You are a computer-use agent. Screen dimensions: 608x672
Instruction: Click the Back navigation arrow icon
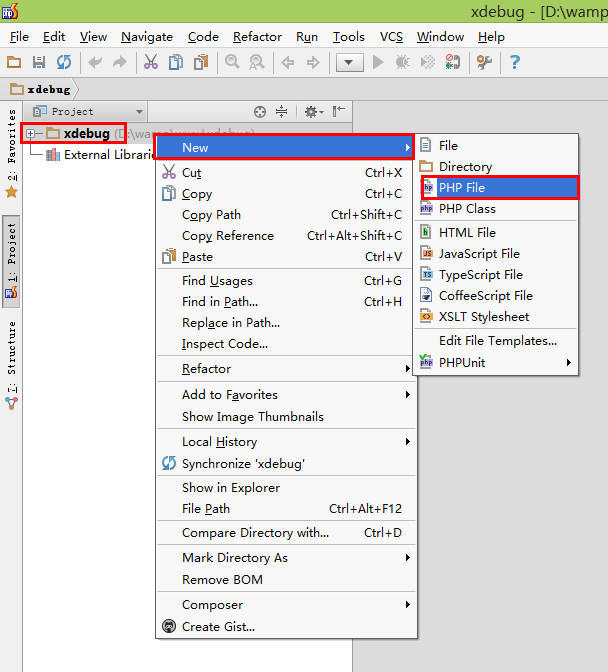pyautogui.click(x=288, y=63)
